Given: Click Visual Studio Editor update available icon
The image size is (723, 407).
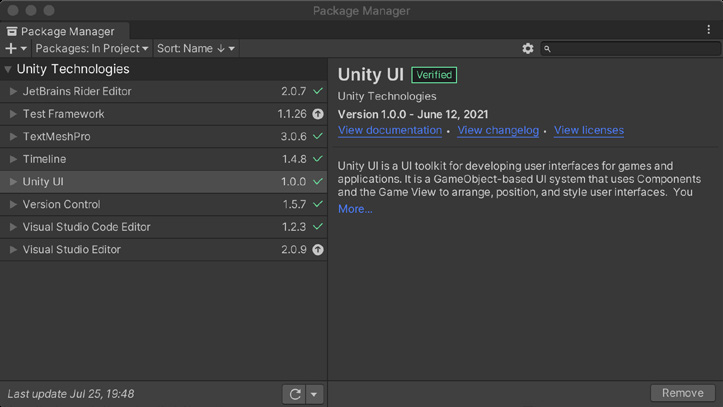Looking at the screenshot, I should coord(318,249).
